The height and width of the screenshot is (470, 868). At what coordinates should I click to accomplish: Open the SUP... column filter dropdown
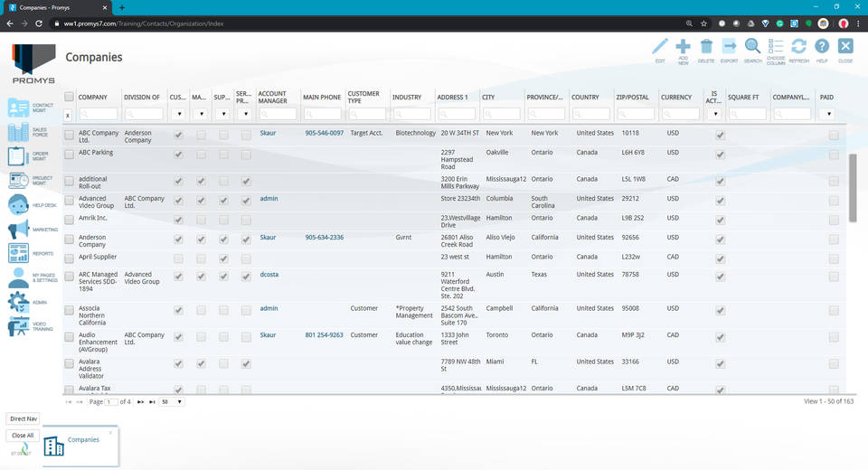pyautogui.click(x=223, y=114)
